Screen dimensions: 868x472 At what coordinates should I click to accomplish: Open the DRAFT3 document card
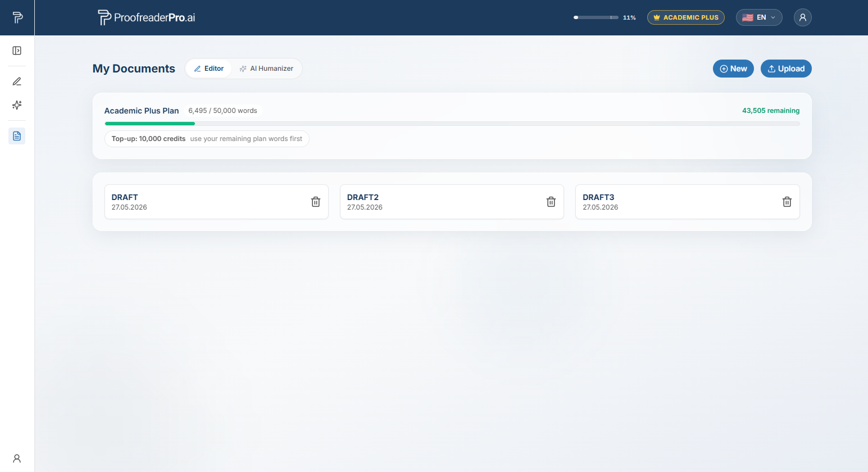(x=688, y=202)
